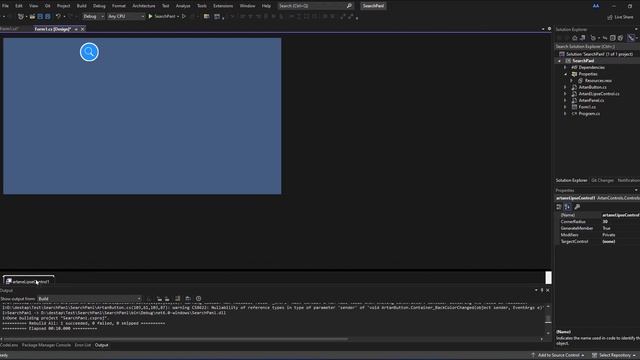Close the Form1.cs [Design] tab

pyautogui.click(x=82, y=29)
